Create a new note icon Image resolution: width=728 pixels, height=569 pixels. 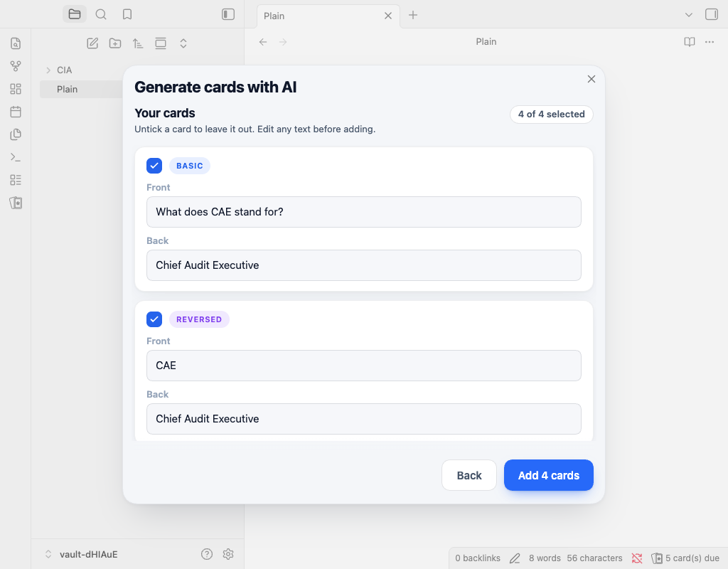point(92,43)
